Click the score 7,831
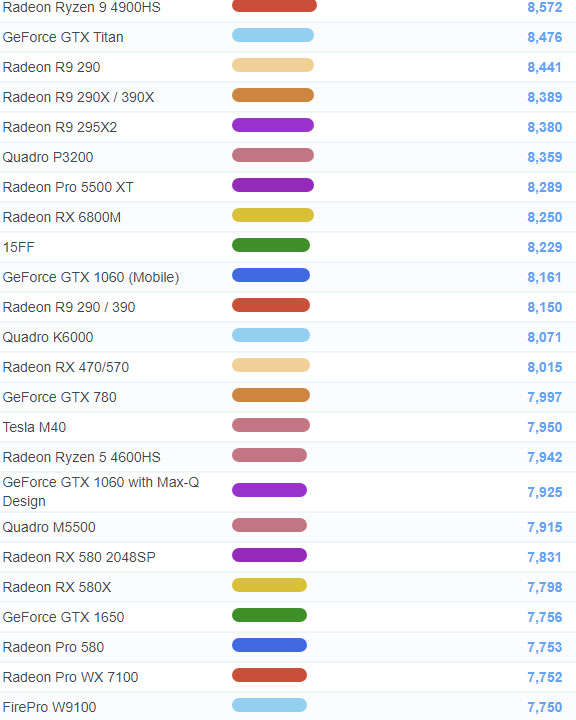 pos(545,557)
